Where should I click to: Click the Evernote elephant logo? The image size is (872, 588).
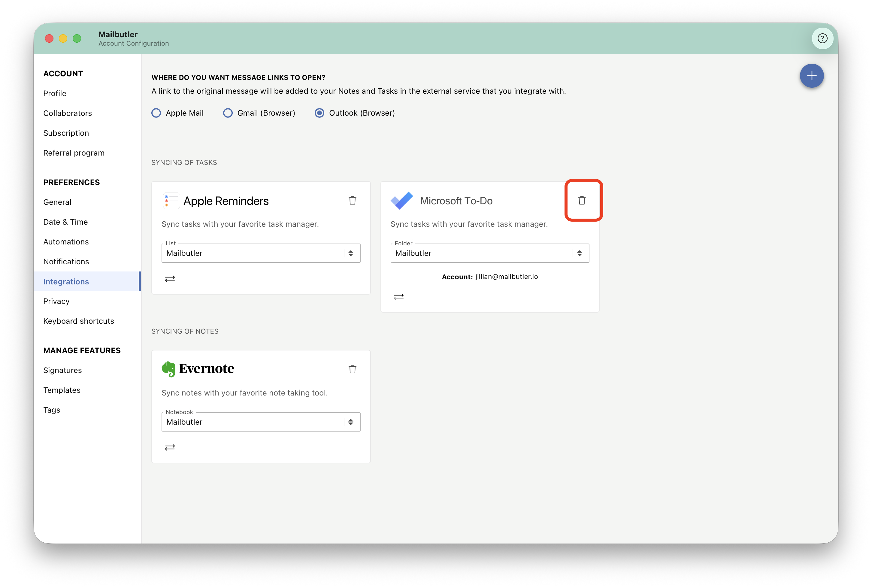(169, 369)
